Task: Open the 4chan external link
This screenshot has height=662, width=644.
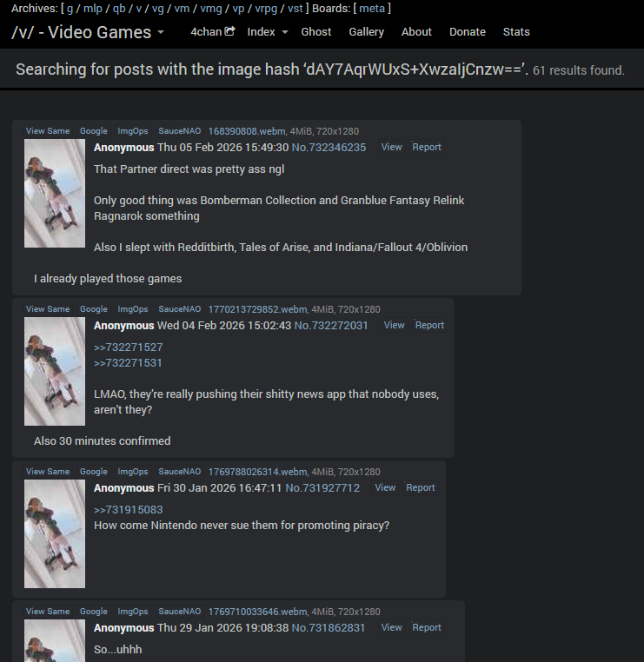Action: pos(212,31)
